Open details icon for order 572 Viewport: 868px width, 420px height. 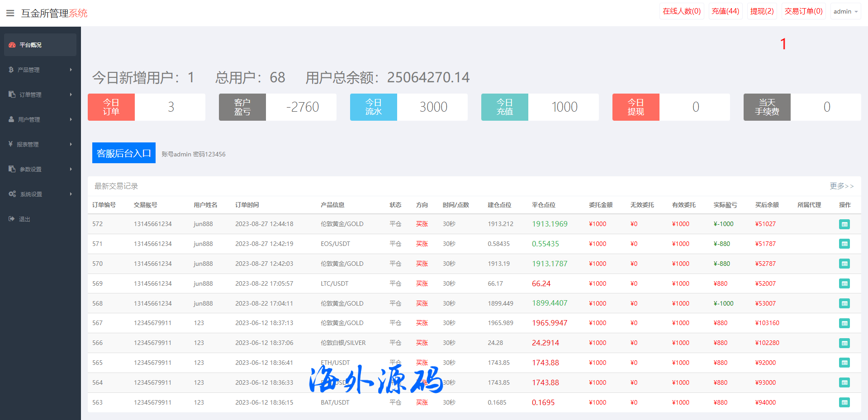click(x=844, y=224)
